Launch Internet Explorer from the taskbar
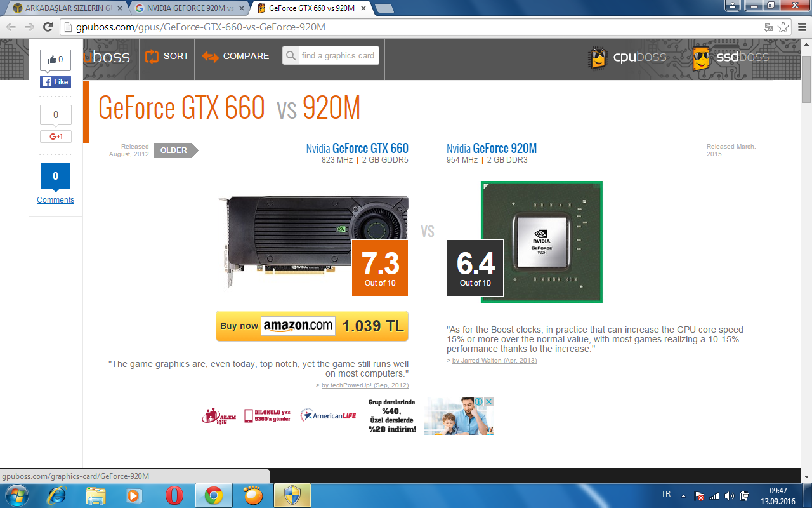 pyautogui.click(x=57, y=495)
